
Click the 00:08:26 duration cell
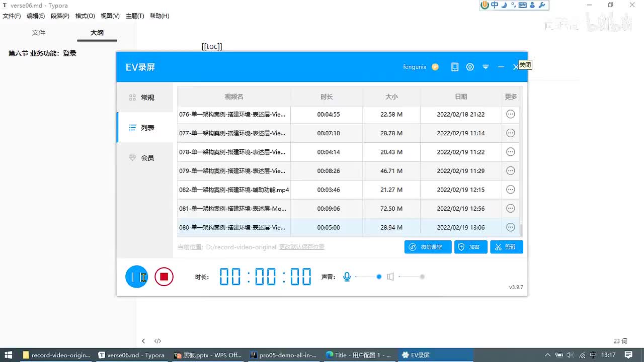(x=328, y=171)
